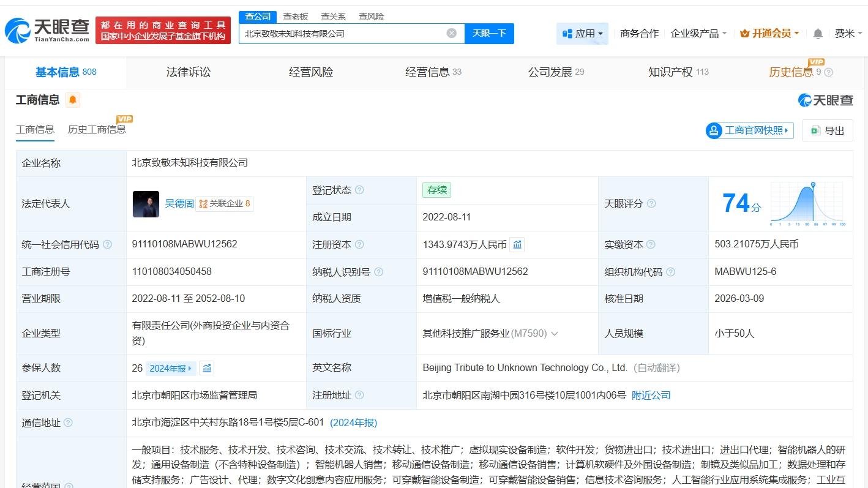
Task: Open legal representative 吴德周's profile link
Action: [x=179, y=203]
